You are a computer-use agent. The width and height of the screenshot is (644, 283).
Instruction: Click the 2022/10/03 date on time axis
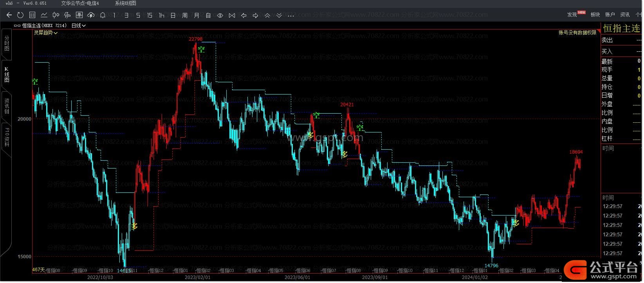coord(100,278)
